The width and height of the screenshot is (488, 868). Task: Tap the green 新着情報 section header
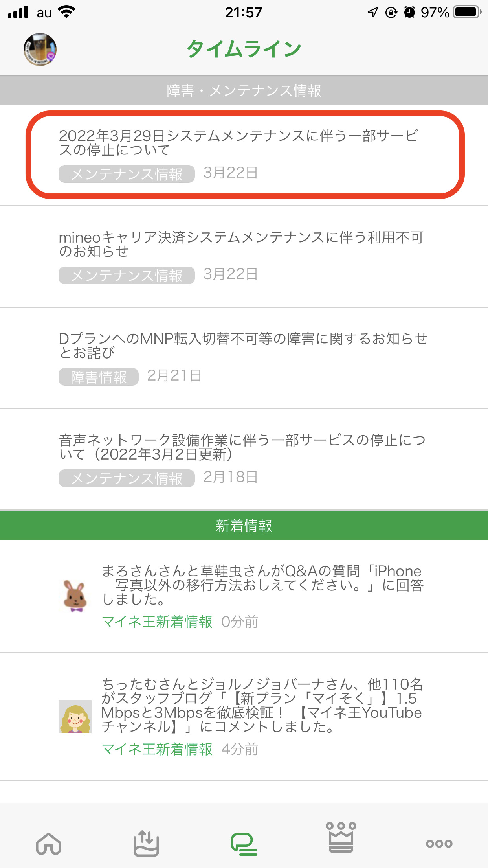click(244, 526)
